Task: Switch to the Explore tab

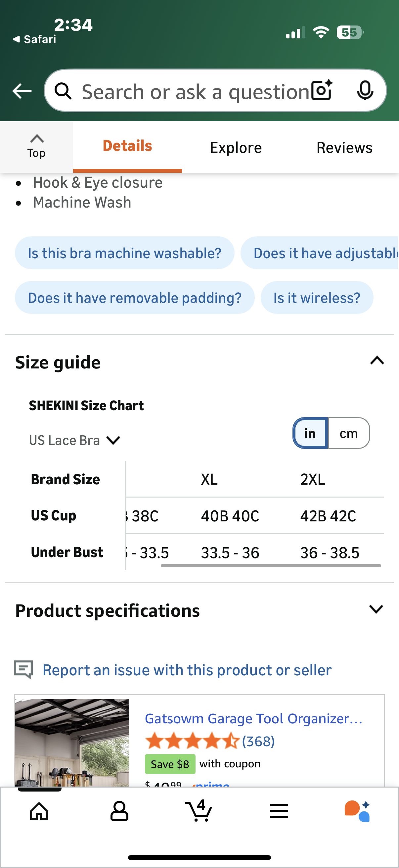Action: click(x=235, y=147)
